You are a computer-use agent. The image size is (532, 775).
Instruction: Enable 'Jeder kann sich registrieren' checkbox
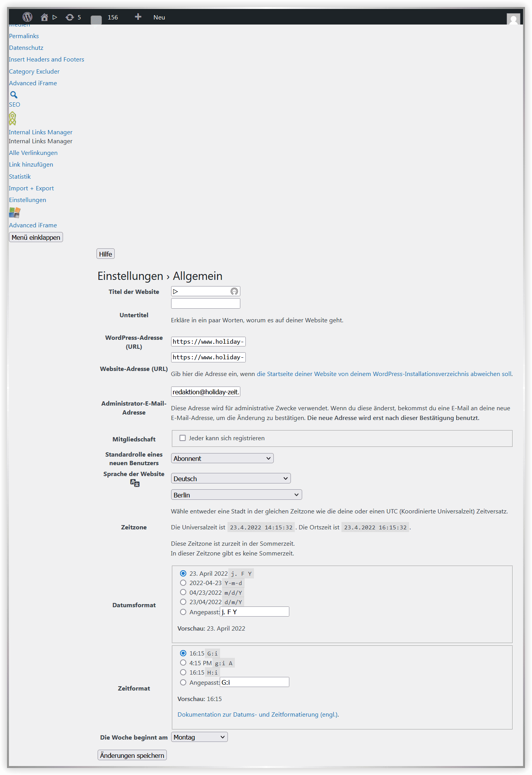pos(182,438)
